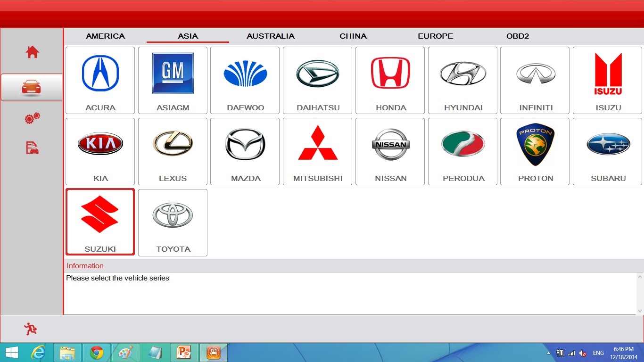Select the KIA brand tile
644x362 pixels.
100,151
